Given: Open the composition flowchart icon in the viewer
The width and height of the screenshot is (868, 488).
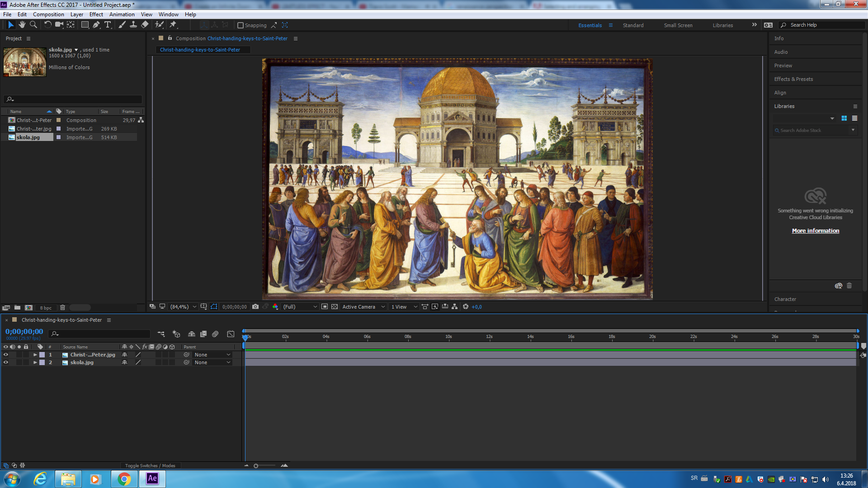Looking at the screenshot, I should (x=455, y=307).
